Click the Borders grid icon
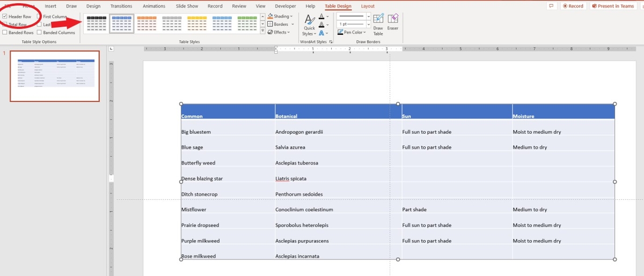Image resolution: width=644 pixels, height=276 pixels. pyautogui.click(x=270, y=24)
